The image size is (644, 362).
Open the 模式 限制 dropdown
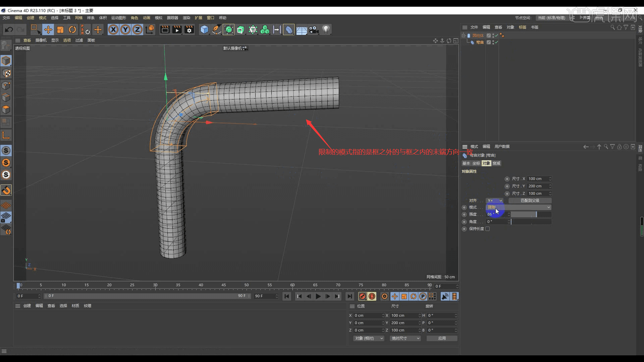(x=519, y=207)
